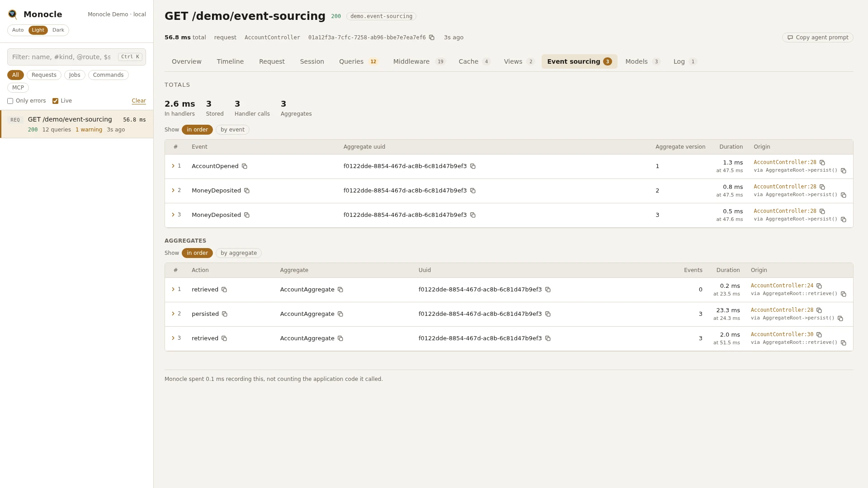Viewport: 868px width, 488px height.
Task: Expand aggregate row 3, retrieved
Action: (x=173, y=338)
